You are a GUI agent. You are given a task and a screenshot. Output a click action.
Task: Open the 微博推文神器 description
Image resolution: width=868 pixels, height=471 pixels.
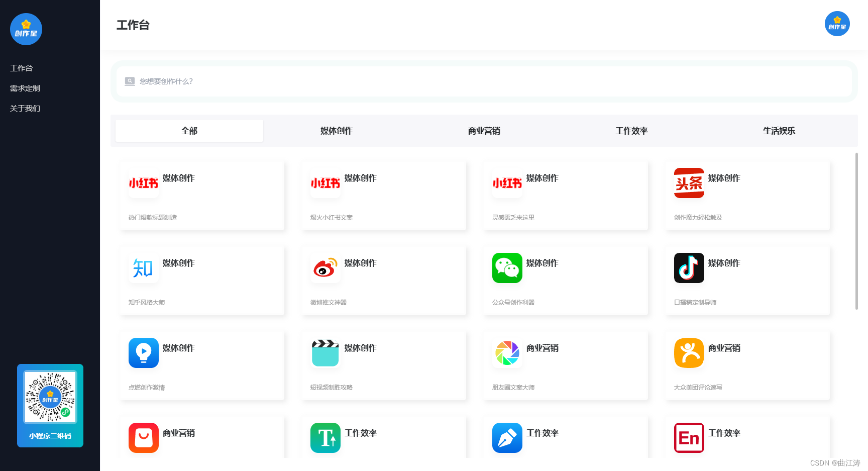pyautogui.click(x=329, y=303)
